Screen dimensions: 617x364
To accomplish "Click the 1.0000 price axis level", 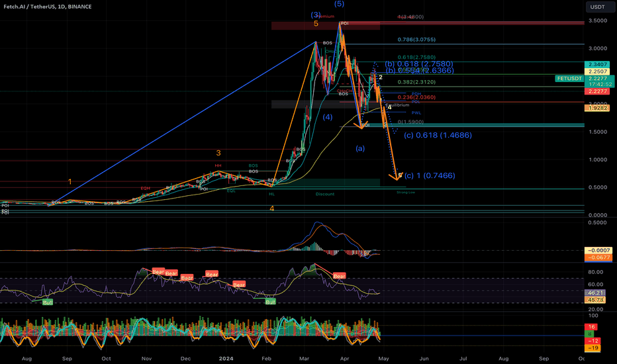I will tap(597, 159).
